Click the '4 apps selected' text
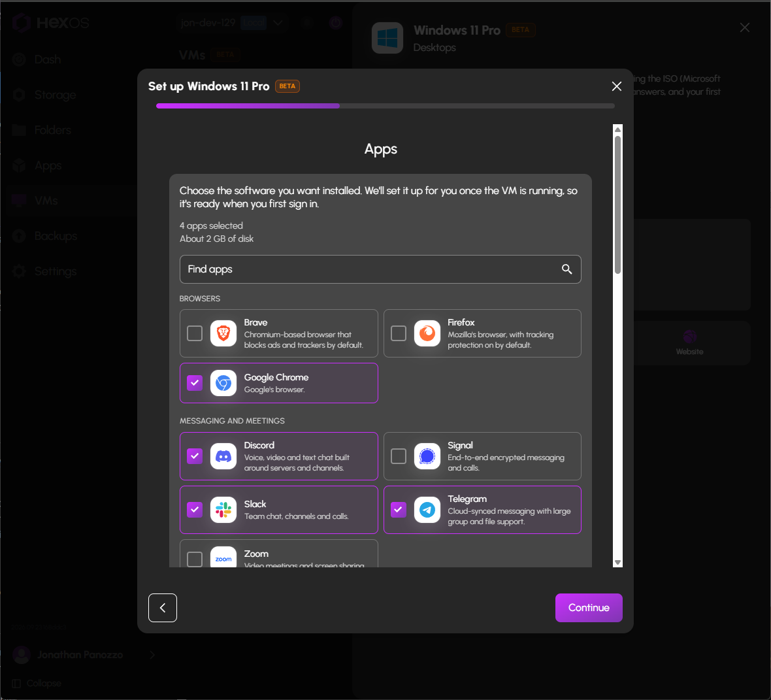771x700 pixels. (x=211, y=225)
